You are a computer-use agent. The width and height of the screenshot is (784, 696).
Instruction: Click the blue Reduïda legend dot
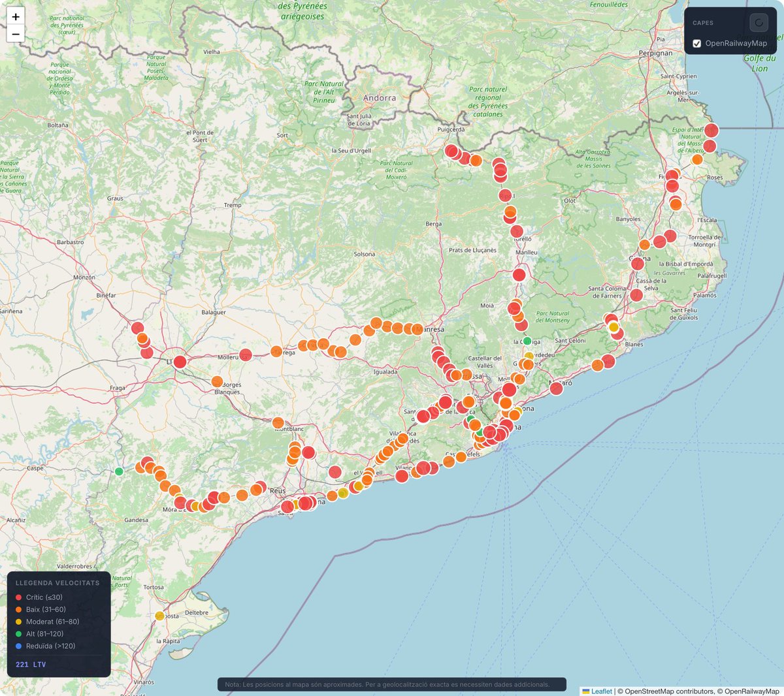[19, 646]
